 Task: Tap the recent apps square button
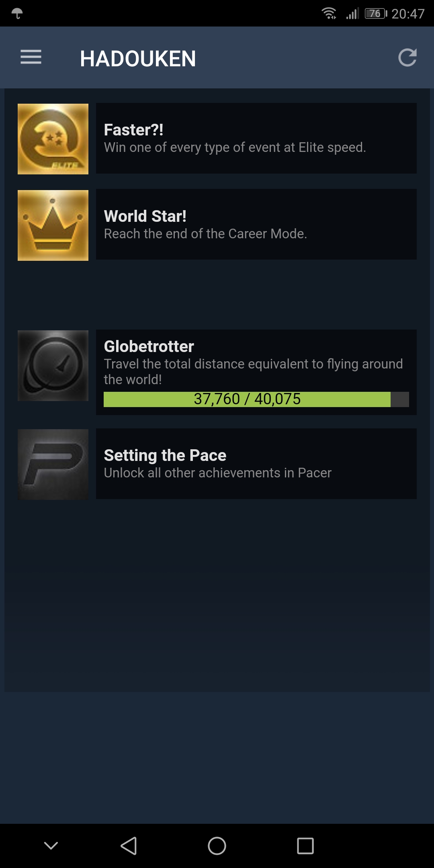[x=305, y=846]
